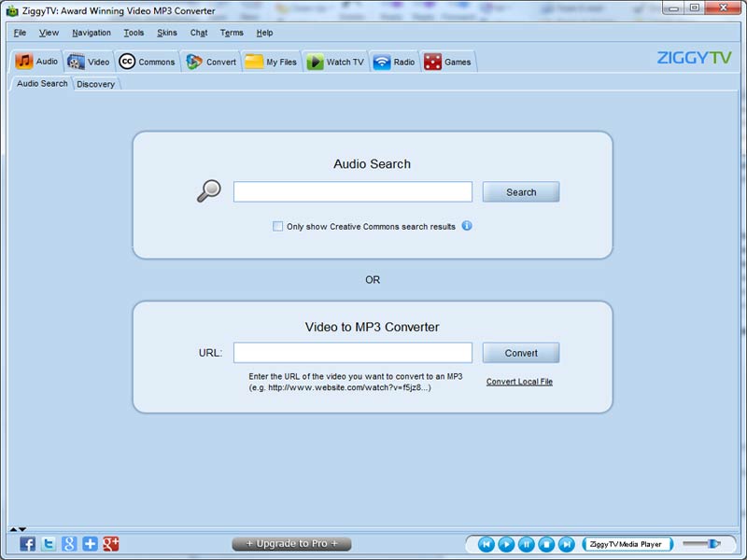747x560 pixels.
Task: Open the Chat menu
Action: [199, 33]
